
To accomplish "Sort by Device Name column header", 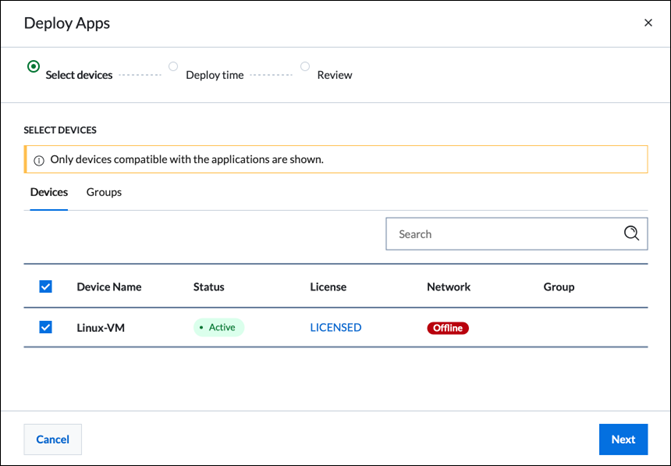I will (x=109, y=287).
